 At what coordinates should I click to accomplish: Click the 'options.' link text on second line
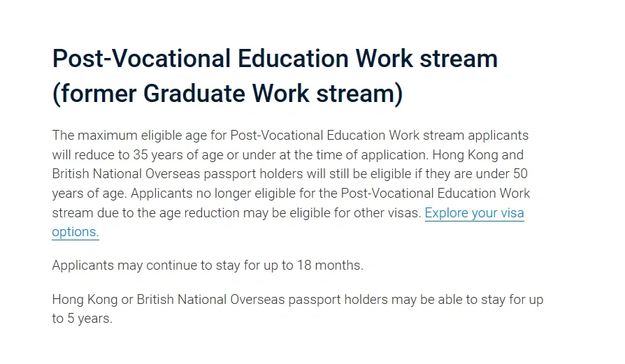coord(76,232)
